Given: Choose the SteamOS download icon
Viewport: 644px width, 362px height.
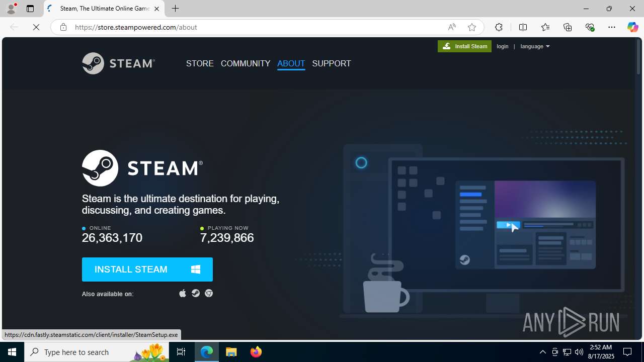Looking at the screenshot, I should [196, 293].
